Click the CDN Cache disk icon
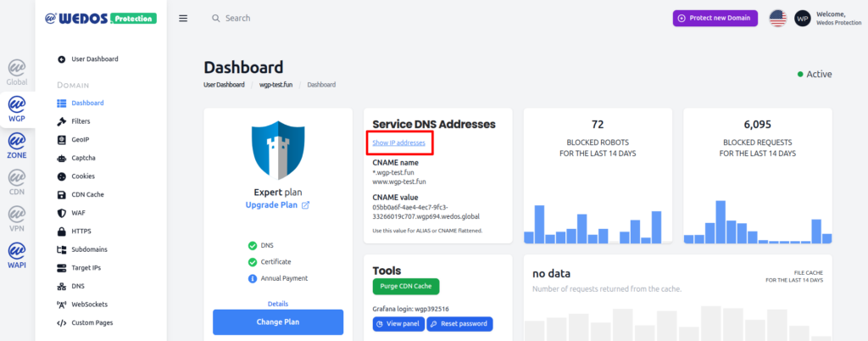The image size is (868, 341). click(x=61, y=195)
